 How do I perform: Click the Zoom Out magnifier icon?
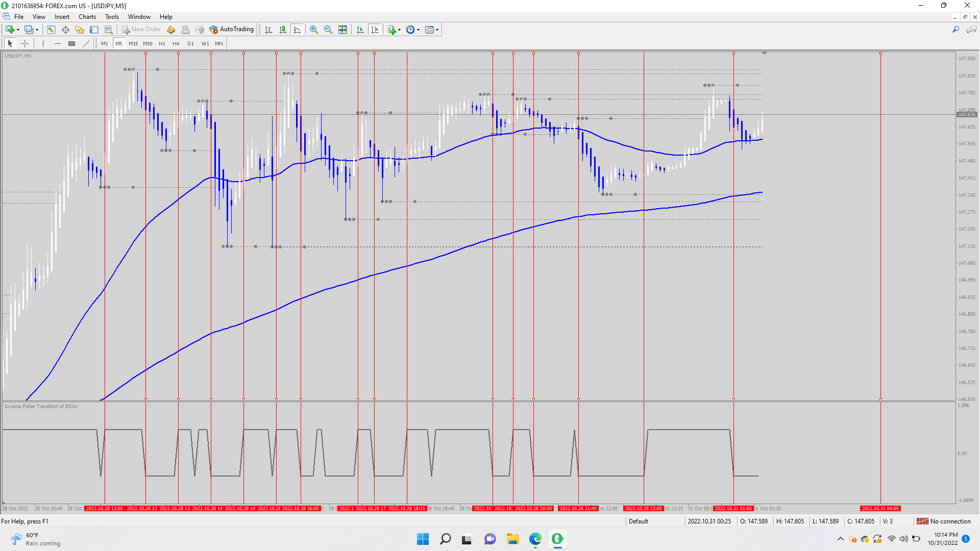tap(328, 30)
